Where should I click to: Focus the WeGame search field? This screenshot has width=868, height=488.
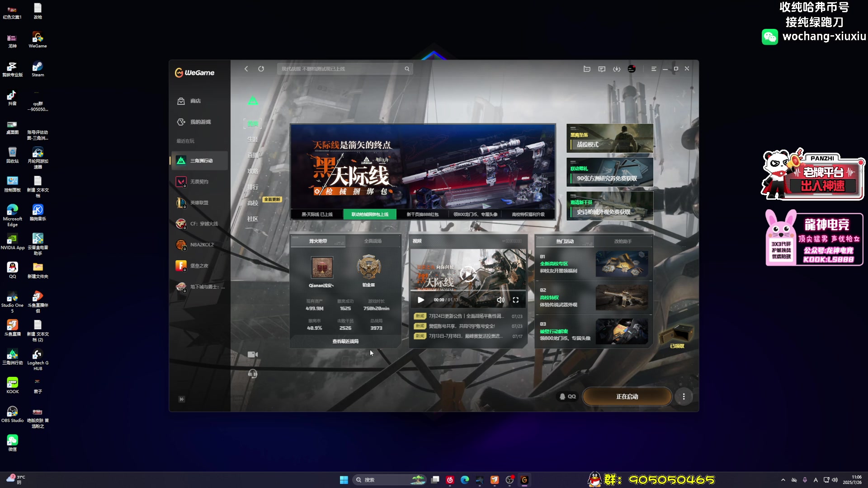(x=344, y=69)
